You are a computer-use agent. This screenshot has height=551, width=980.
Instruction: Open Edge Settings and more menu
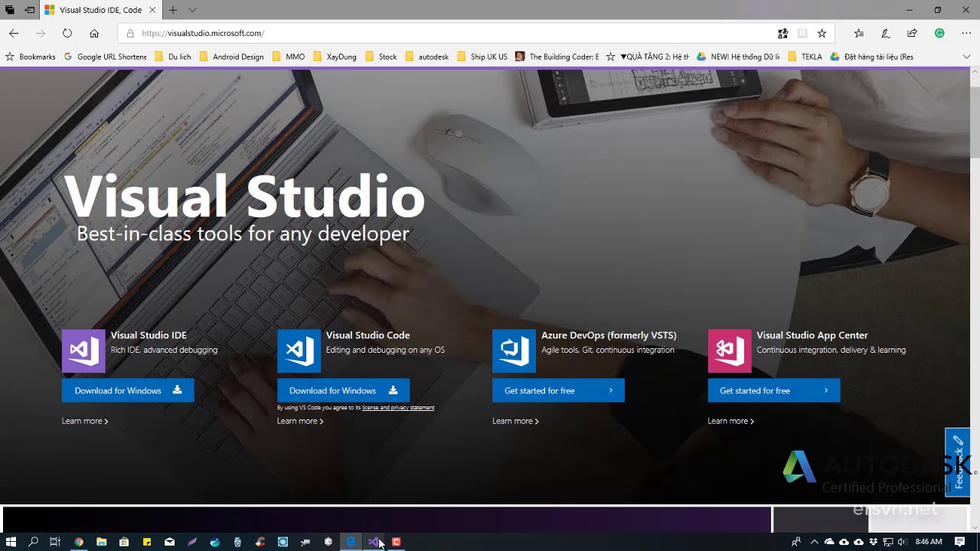coord(966,33)
